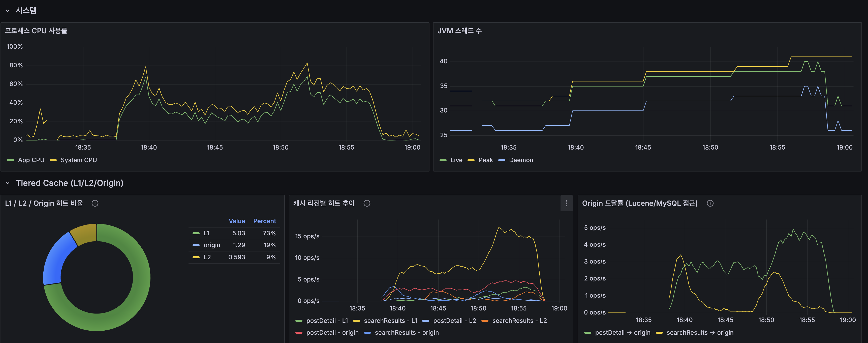Image resolution: width=868 pixels, height=343 pixels.
Task: Click info icon beside L1/L2/Origin 히트 비율 title
Action: click(95, 203)
